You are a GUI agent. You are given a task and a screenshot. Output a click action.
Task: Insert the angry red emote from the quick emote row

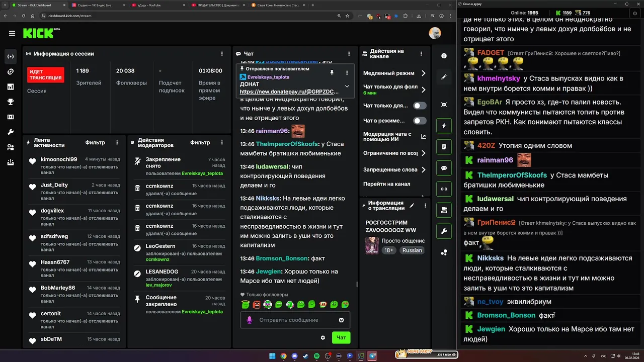[x=257, y=304]
